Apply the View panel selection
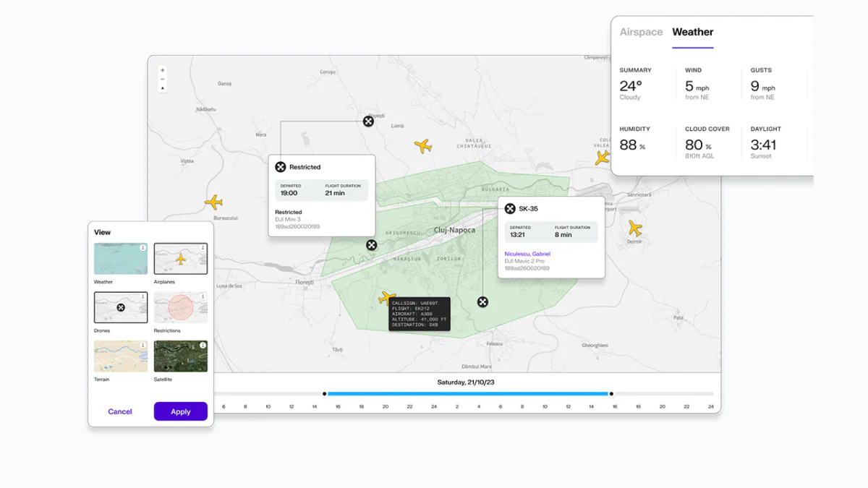 [181, 411]
